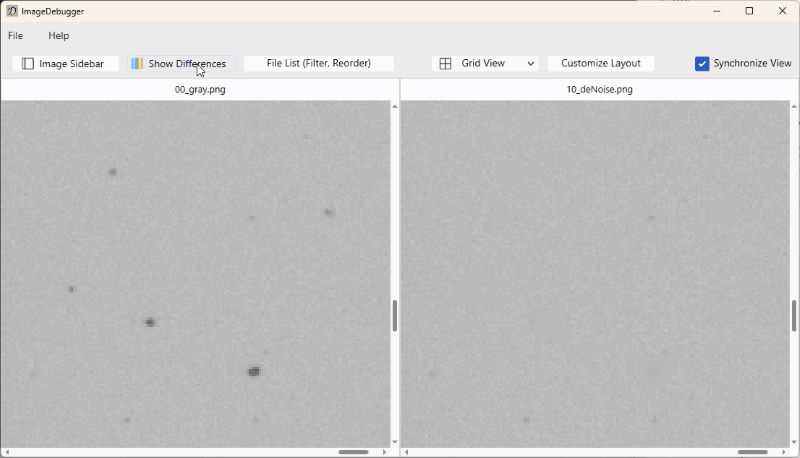
Task: Click the up arrow of 00_gray.png vertical scrollbar
Action: [x=395, y=107]
